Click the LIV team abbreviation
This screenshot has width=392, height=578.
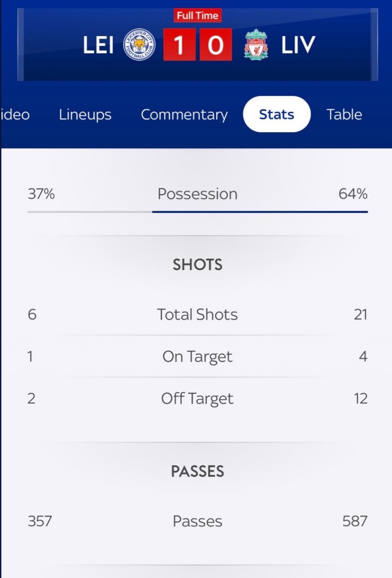tap(298, 45)
